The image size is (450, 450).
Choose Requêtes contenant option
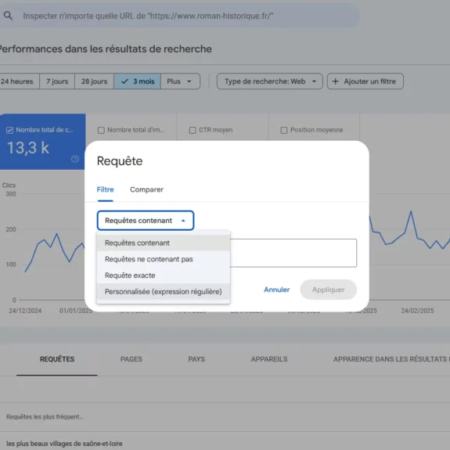click(x=163, y=243)
